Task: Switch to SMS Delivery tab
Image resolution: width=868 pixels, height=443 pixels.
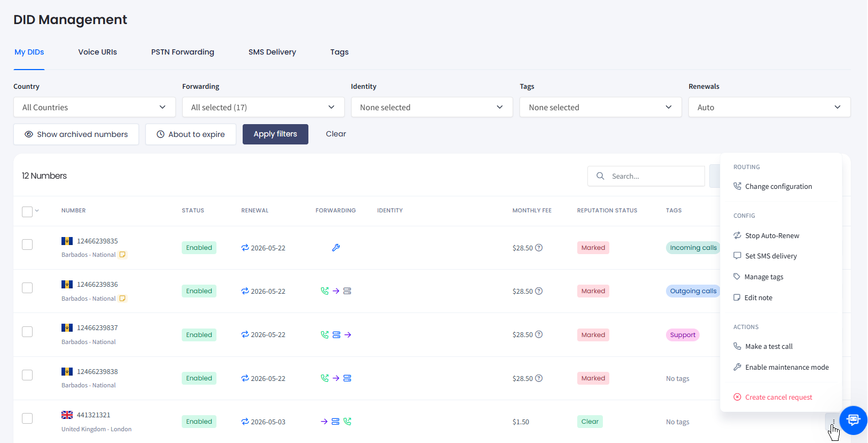Action: [272, 52]
